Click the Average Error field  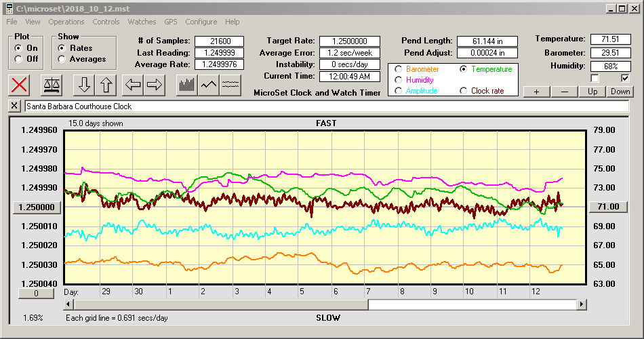coord(350,53)
